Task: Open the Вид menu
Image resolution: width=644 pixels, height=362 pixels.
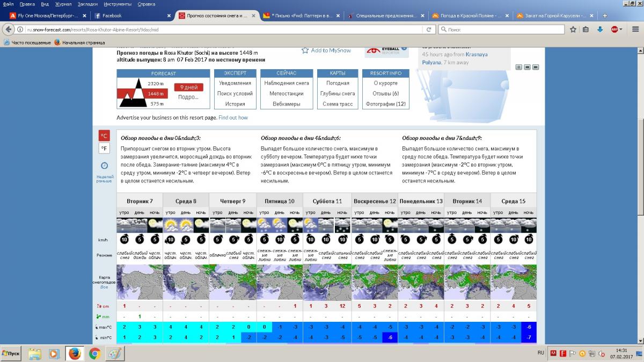Action: tap(45, 4)
